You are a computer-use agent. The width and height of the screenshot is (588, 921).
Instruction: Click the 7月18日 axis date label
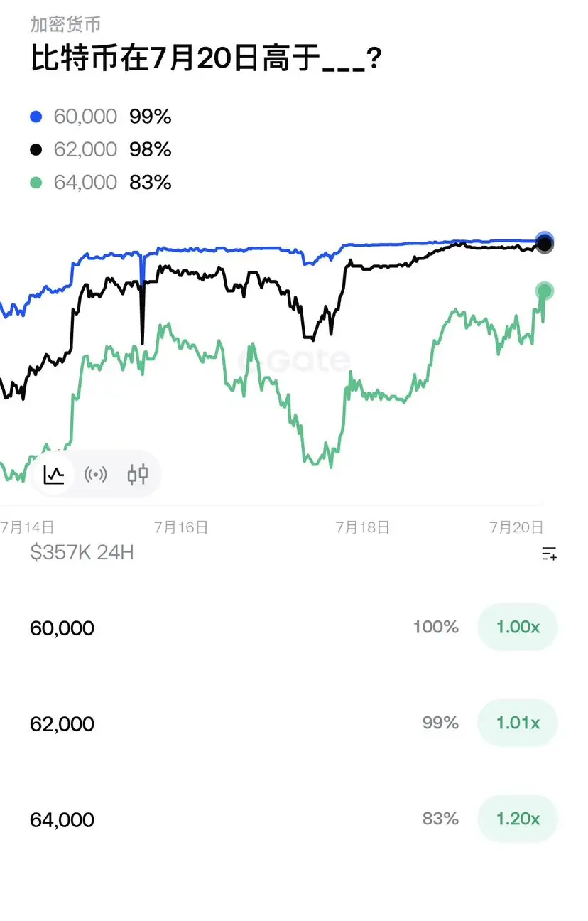click(x=363, y=527)
